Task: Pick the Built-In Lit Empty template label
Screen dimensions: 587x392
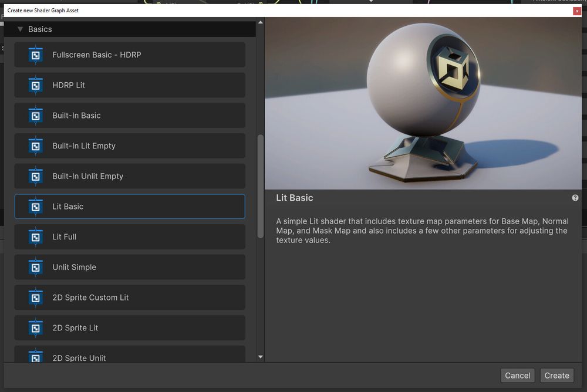Action: (84, 146)
